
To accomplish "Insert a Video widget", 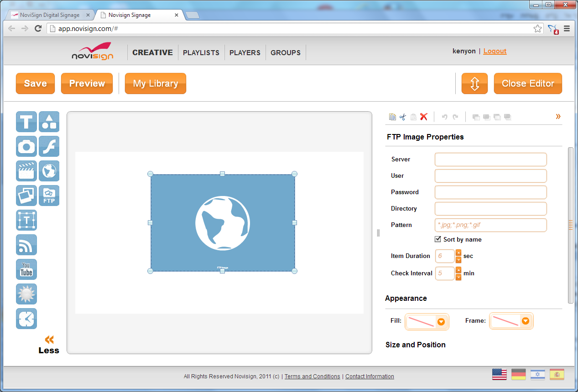I will pyautogui.click(x=26, y=171).
